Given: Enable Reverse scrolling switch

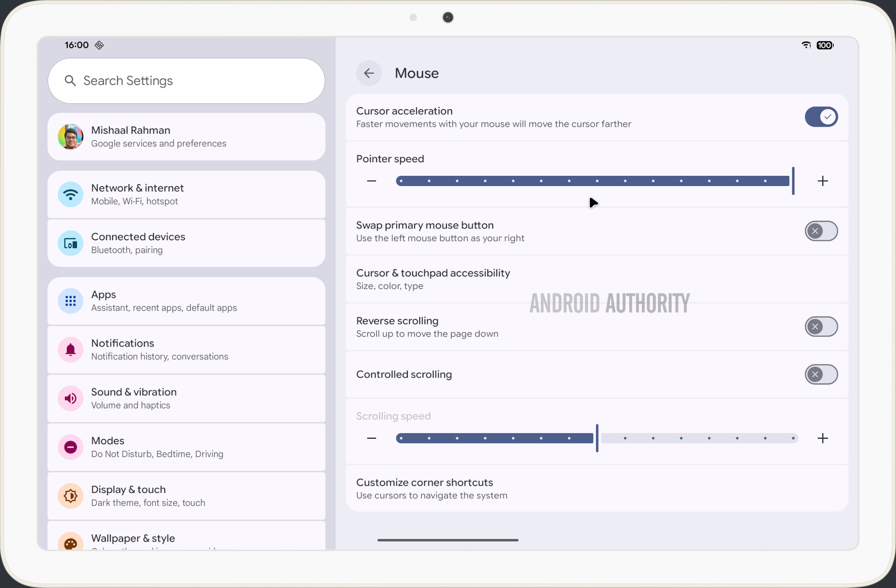Looking at the screenshot, I should click(x=821, y=327).
